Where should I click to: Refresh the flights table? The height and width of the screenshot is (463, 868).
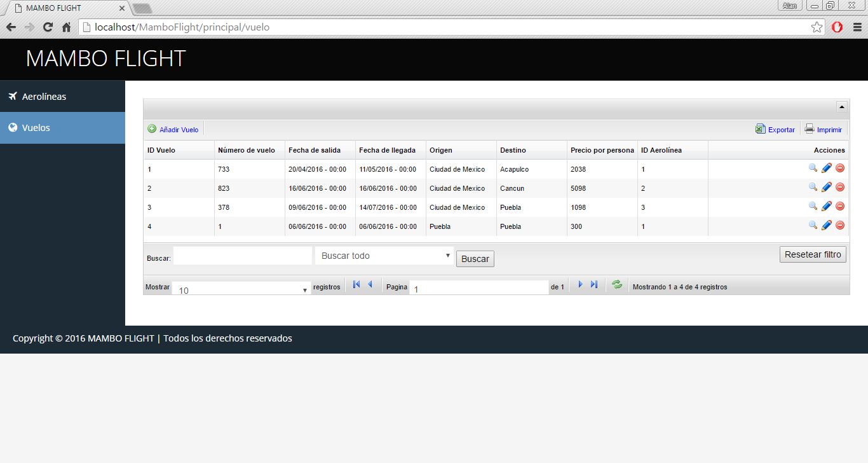(617, 284)
